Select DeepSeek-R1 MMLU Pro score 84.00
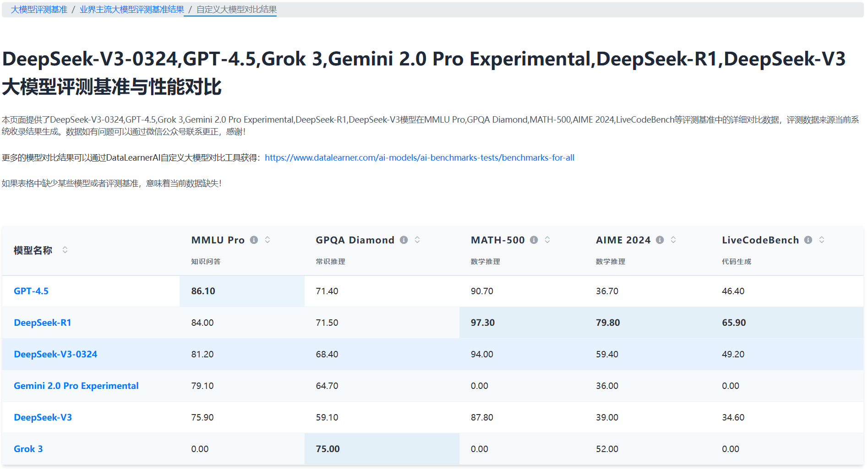Image resolution: width=868 pixels, height=469 pixels. point(202,323)
